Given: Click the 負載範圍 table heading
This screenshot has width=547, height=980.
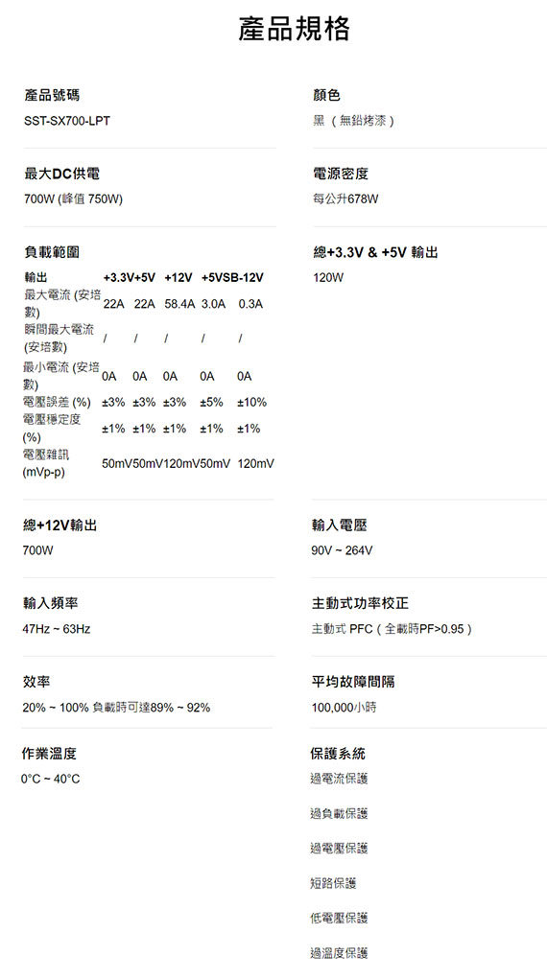Looking at the screenshot, I should [52, 252].
